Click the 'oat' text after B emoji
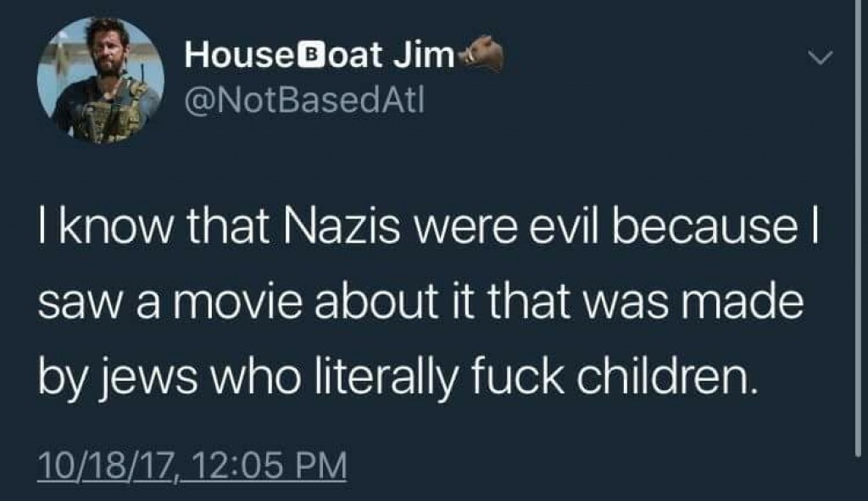This screenshot has height=501, width=868. [x=356, y=55]
